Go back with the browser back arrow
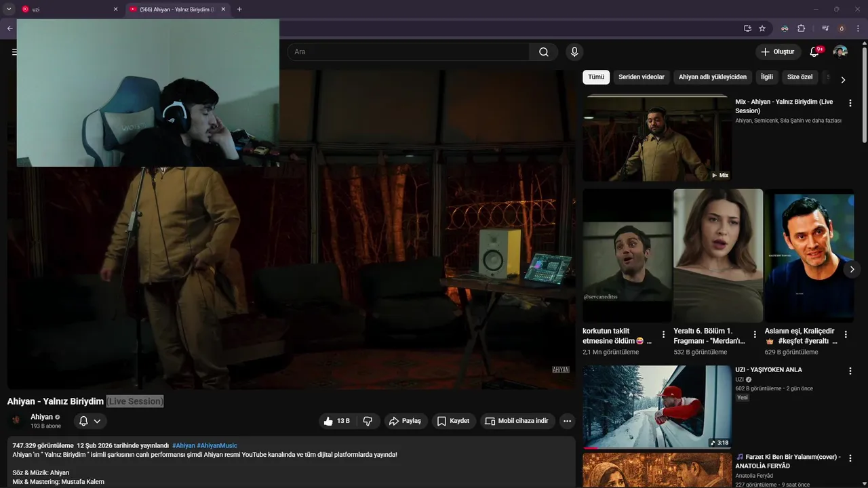Viewport: 868px width, 488px height. tap(9, 28)
